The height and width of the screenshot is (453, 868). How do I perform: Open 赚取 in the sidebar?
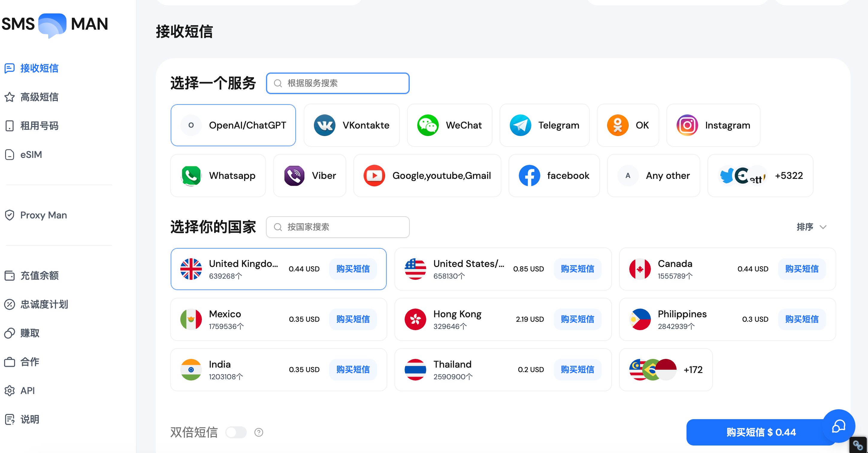pyautogui.click(x=22, y=333)
